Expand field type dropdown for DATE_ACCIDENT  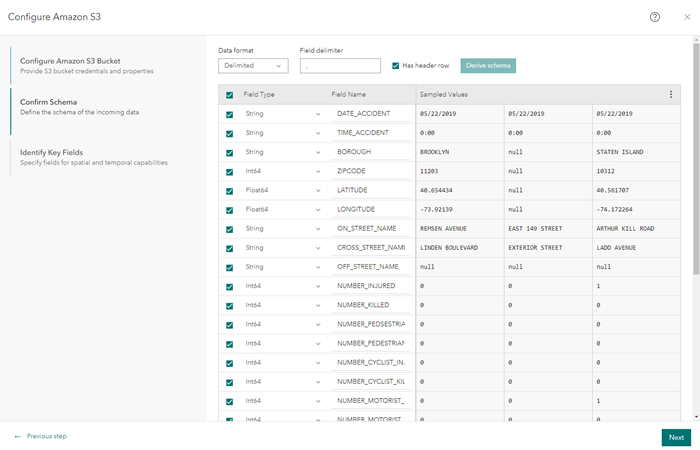click(x=318, y=114)
